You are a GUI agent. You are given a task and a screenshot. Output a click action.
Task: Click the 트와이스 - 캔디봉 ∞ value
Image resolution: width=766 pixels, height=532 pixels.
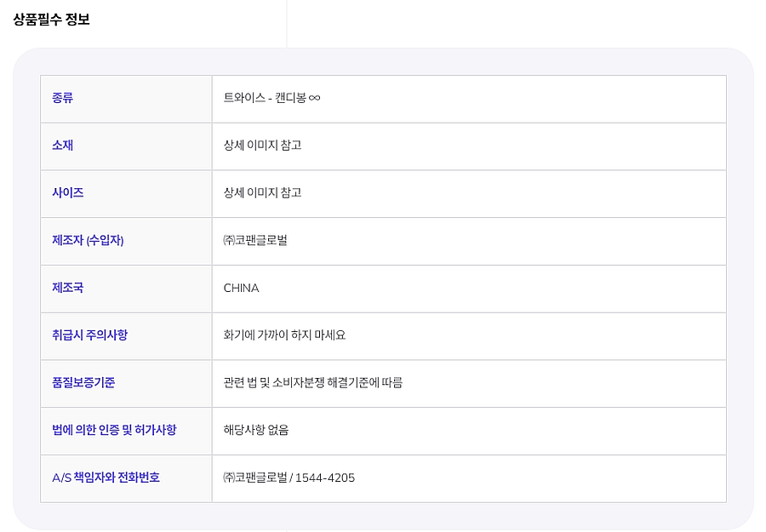pos(272,98)
